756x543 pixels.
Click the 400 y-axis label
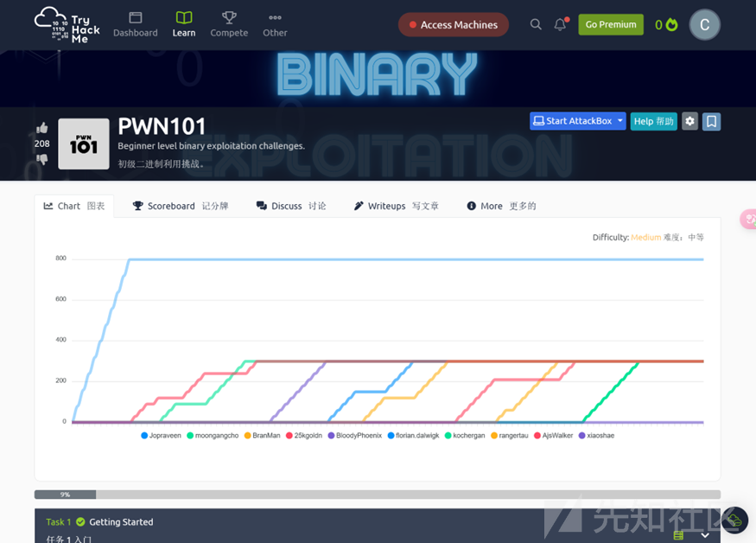point(60,340)
